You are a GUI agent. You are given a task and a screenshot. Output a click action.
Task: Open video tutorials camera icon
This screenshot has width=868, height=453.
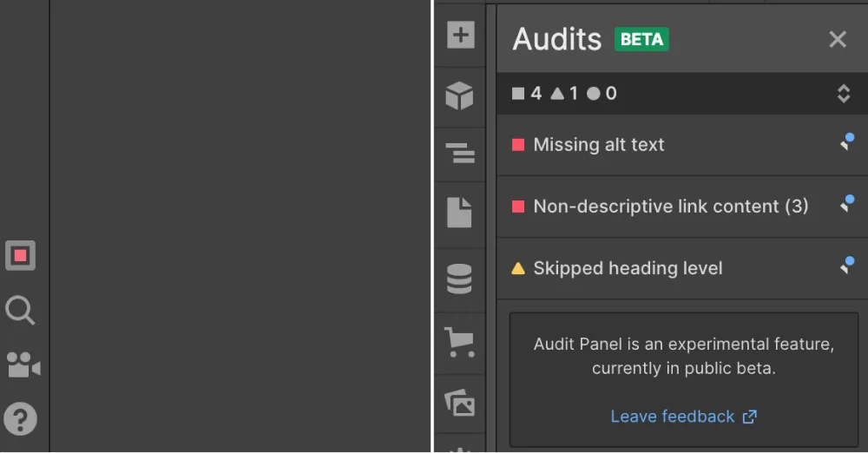(23, 365)
